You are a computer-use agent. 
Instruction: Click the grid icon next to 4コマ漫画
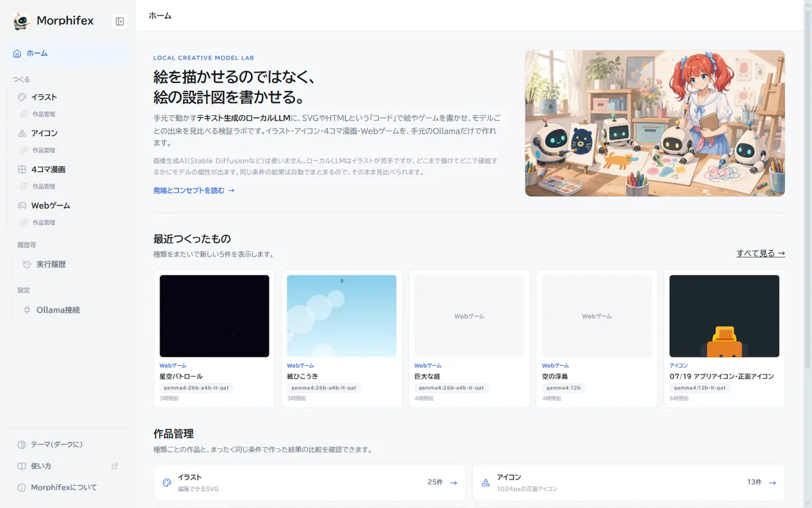tap(22, 169)
